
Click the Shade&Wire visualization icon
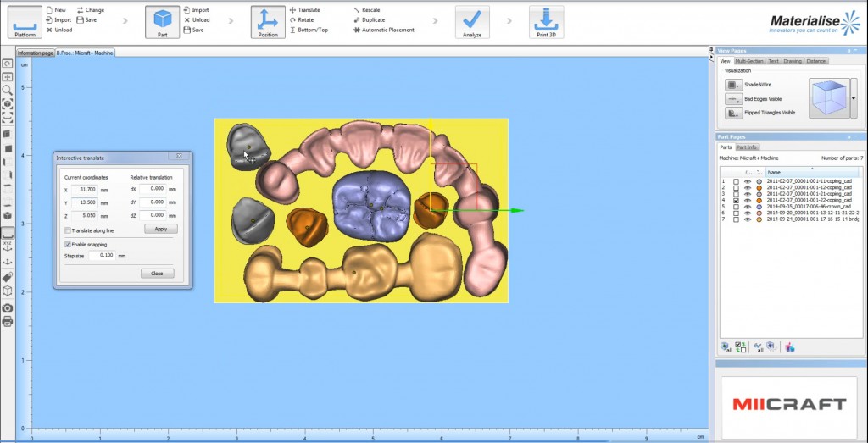[x=733, y=85]
